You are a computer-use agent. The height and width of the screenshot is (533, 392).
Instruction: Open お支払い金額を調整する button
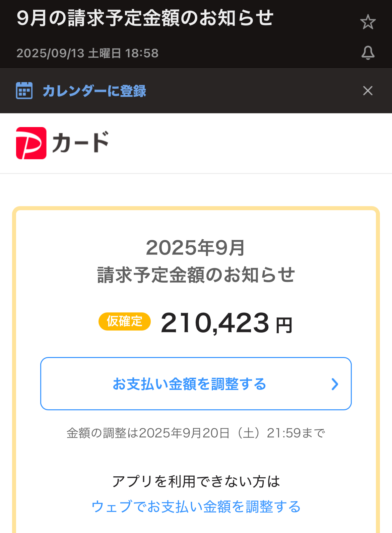(196, 383)
